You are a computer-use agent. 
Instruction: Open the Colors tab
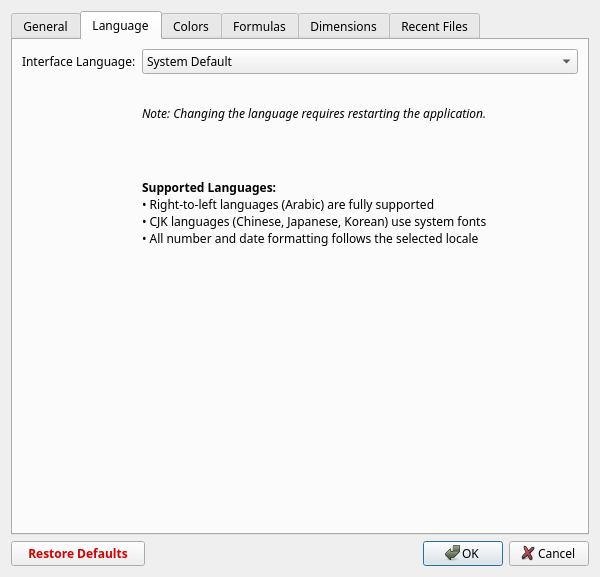190,26
